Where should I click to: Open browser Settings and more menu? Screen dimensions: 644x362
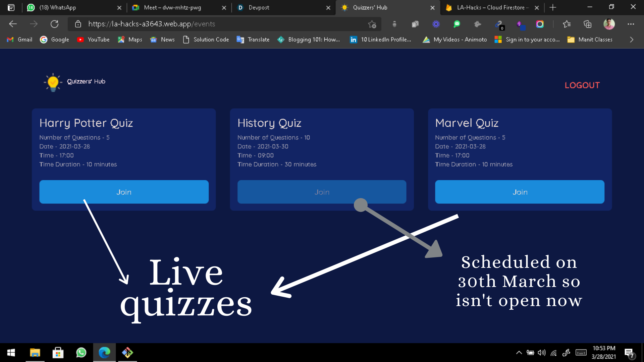631,24
